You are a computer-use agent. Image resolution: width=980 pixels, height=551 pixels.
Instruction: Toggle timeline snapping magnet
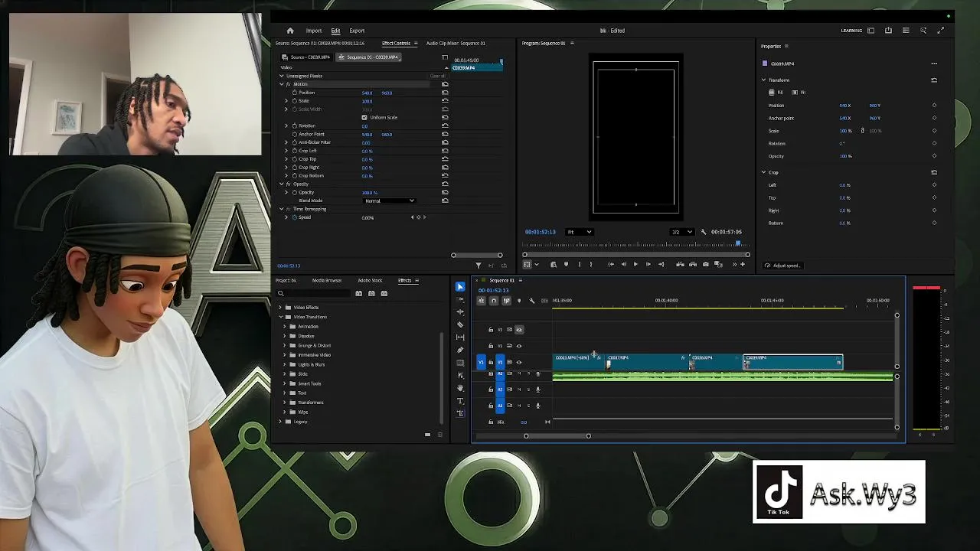click(494, 301)
